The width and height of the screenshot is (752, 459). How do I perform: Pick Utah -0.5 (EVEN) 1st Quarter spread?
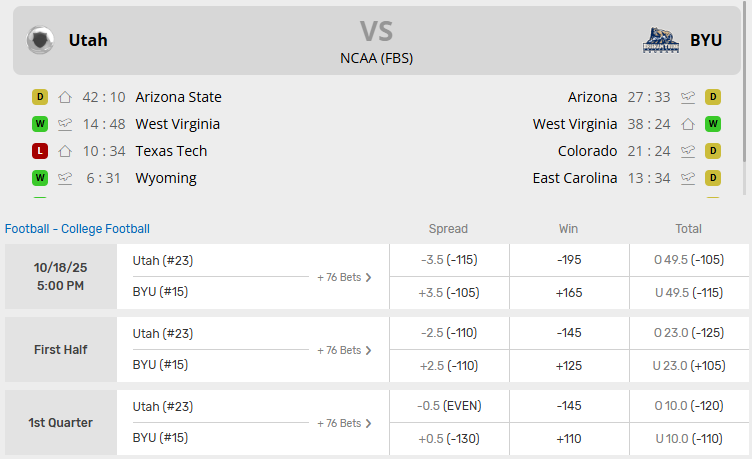coord(447,406)
